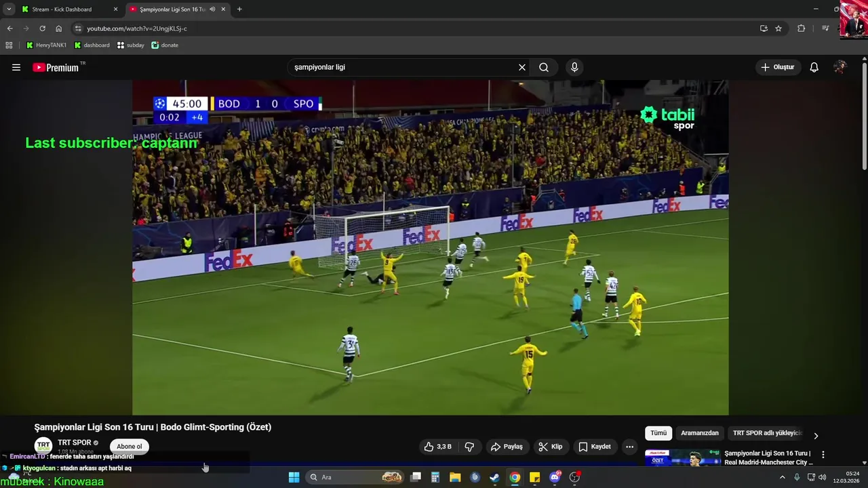Open the donate bookmark
The image size is (868, 488).
pyautogui.click(x=165, y=45)
